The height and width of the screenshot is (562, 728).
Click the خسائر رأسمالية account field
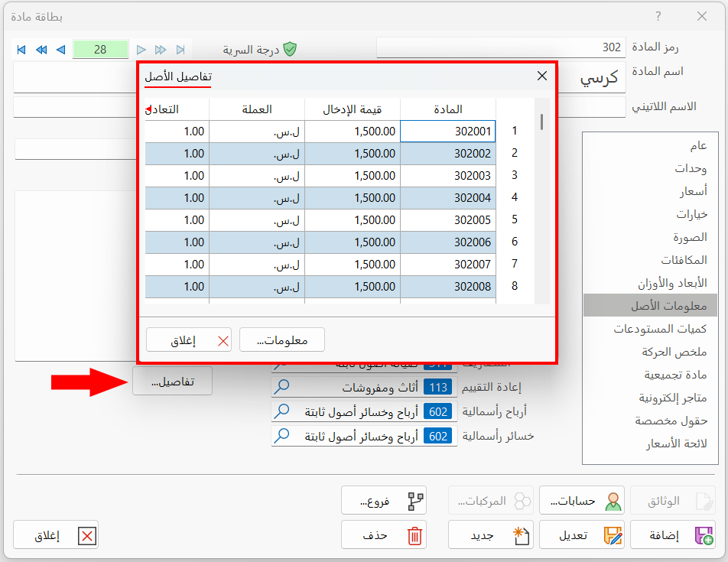click(364, 436)
